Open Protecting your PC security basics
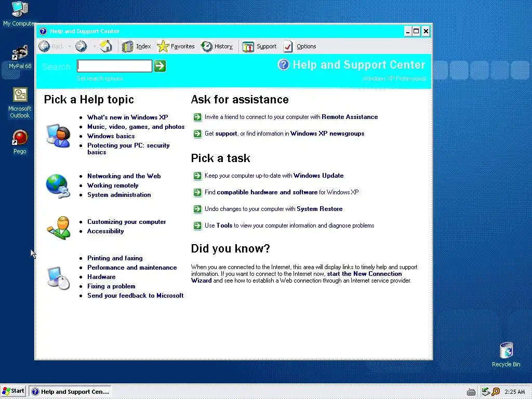This screenshot has height=399, width=532. tap(128, 149)
